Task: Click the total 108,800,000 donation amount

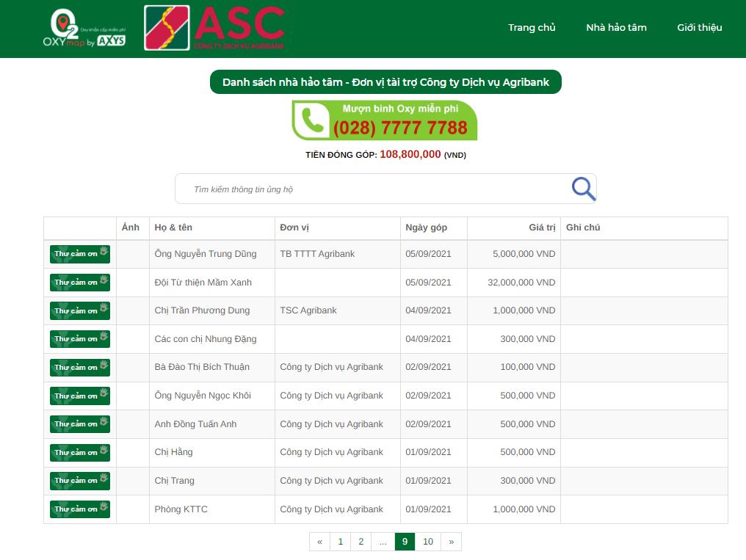Action: (x=410, y=154)
